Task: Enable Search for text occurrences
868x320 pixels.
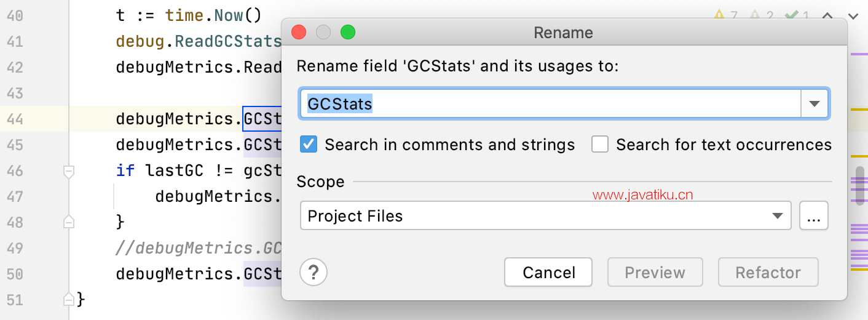Action: [600, 145]
